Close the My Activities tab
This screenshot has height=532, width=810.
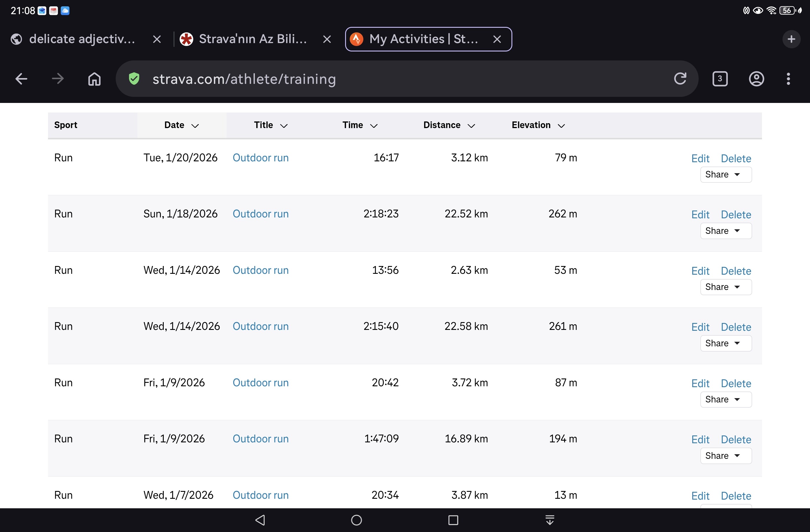coord(497,39)
